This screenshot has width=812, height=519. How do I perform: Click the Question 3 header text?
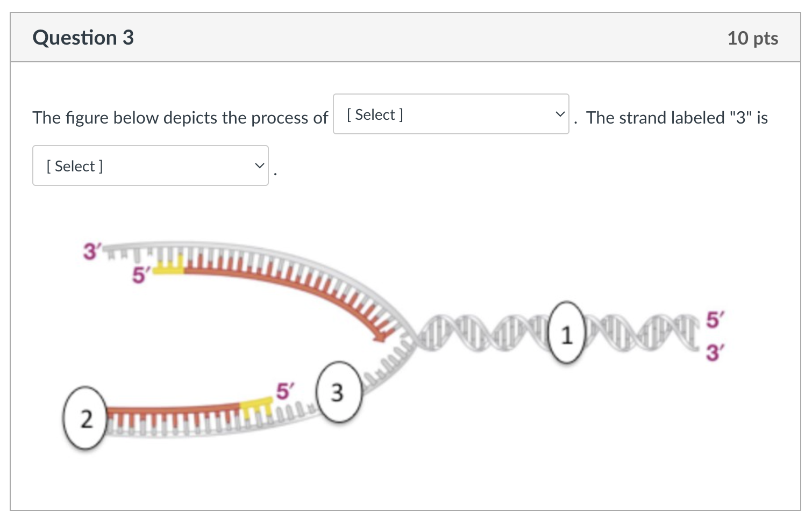(x=83, y=37)
